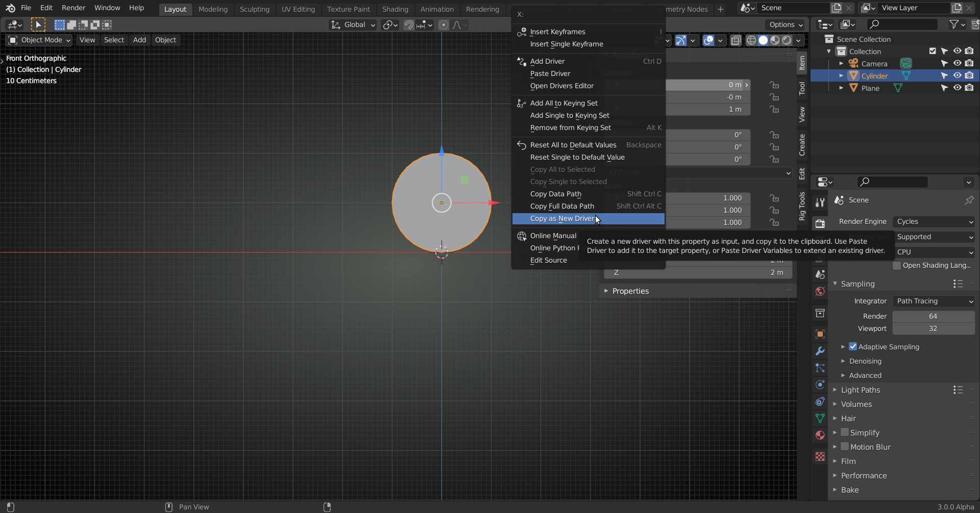Expand the Light Paths panel
980x513 pixels.
coord(835,390)
